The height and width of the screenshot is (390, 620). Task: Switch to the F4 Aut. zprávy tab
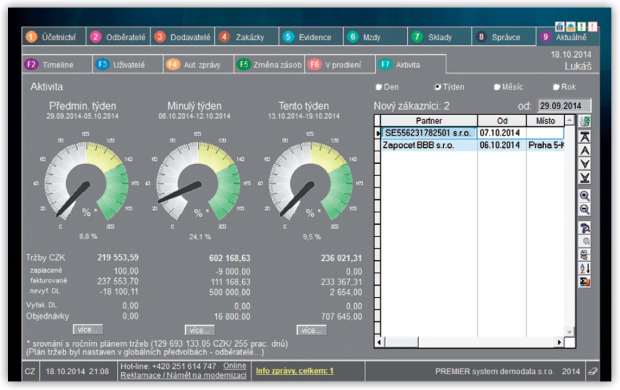click(x=198, y=64)
